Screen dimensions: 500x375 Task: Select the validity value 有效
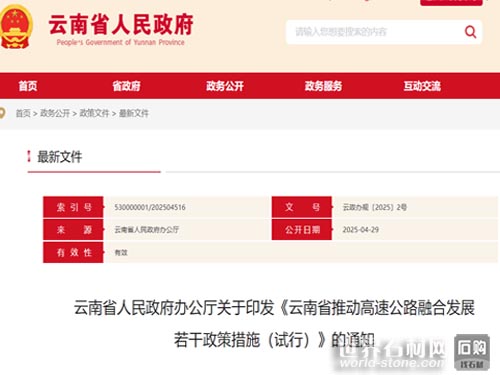click(x=121, y=252)
